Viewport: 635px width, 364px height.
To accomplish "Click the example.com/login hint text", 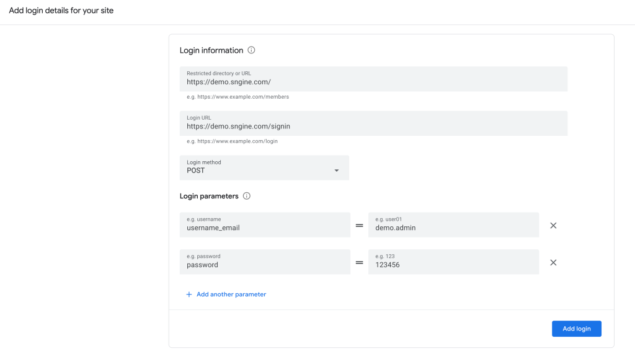I will coord(232,141).
